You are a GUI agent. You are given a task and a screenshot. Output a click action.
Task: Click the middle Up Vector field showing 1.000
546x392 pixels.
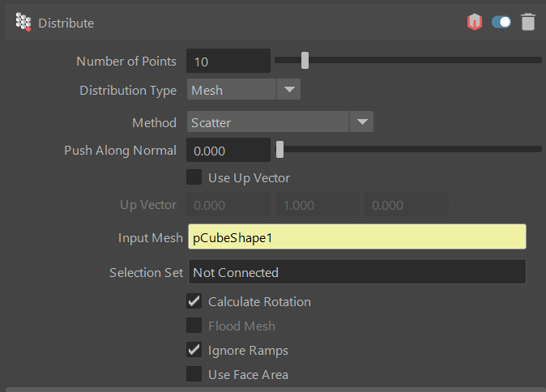(318, 205)
